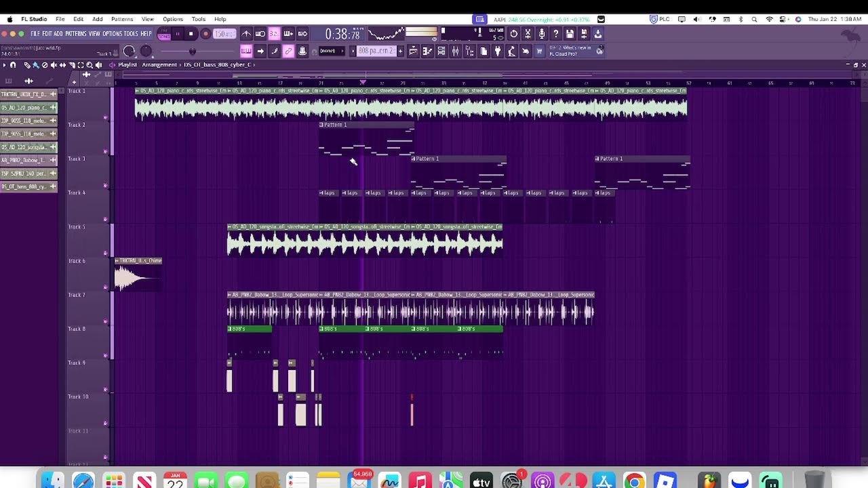
Task: Toggle multilink to controllers button
Action: [x=302, y=51]
